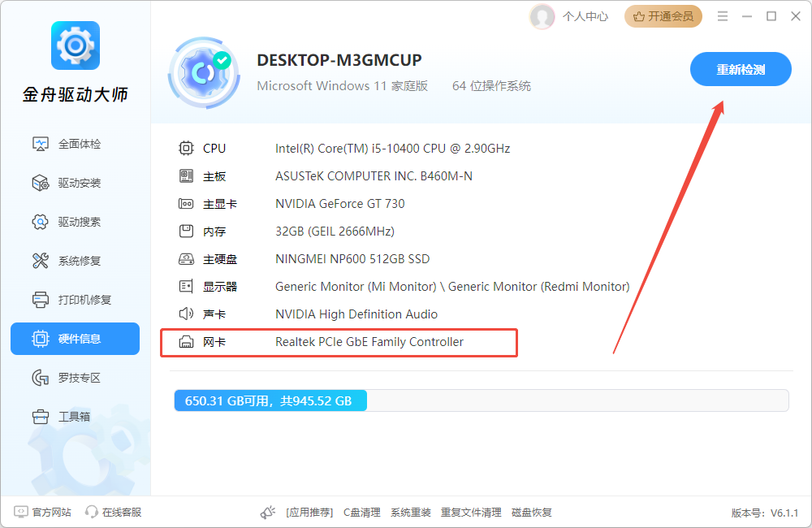
Task: Select the Intel Core i5-10400 CPU text
Action: click(x=392, y=149)
